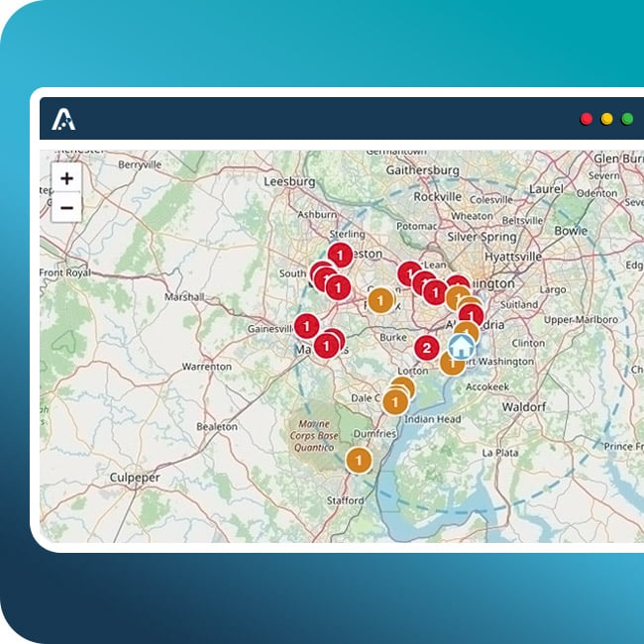Open front orange 1 marker near Dale City

coord(395,402)
